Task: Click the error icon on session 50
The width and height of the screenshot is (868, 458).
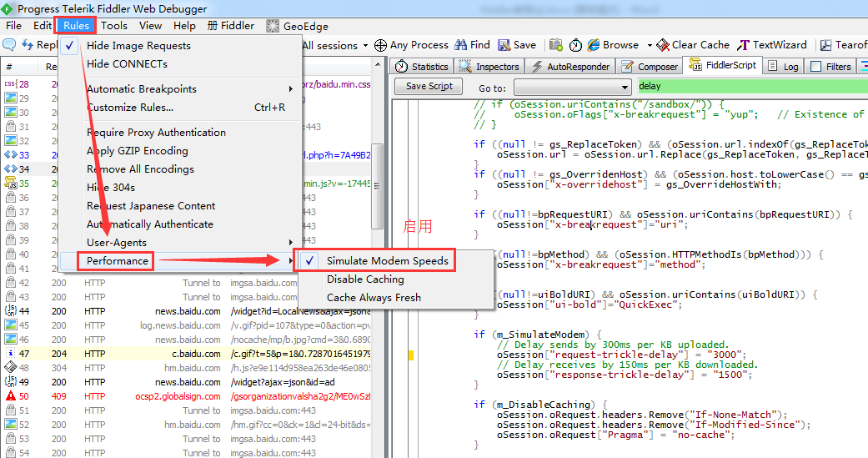Action: (11, 396)
